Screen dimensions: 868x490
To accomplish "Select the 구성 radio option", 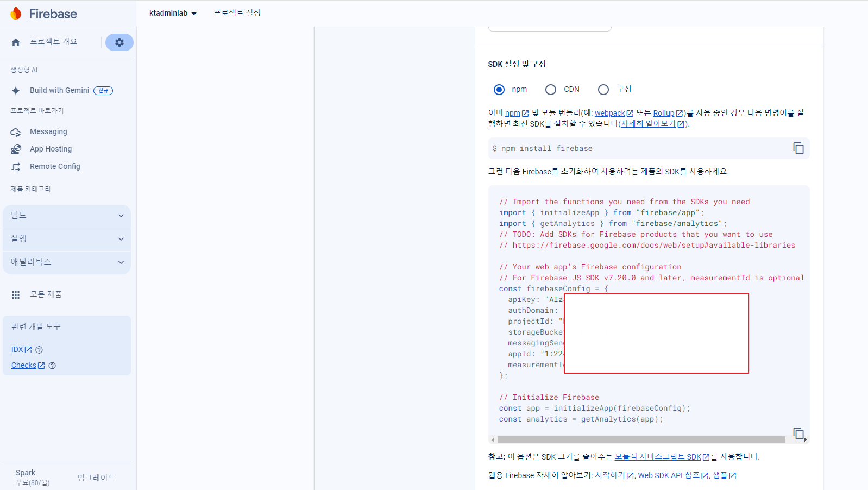I will click(603, 89).
